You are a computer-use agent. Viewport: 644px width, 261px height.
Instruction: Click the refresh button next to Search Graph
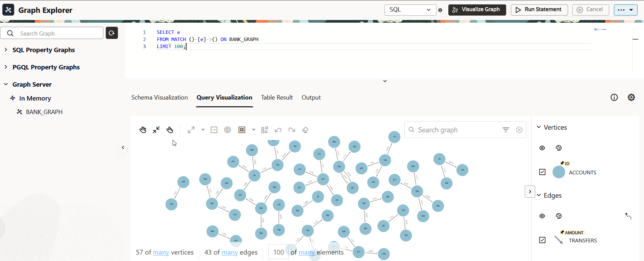click(x=112, y=33)
